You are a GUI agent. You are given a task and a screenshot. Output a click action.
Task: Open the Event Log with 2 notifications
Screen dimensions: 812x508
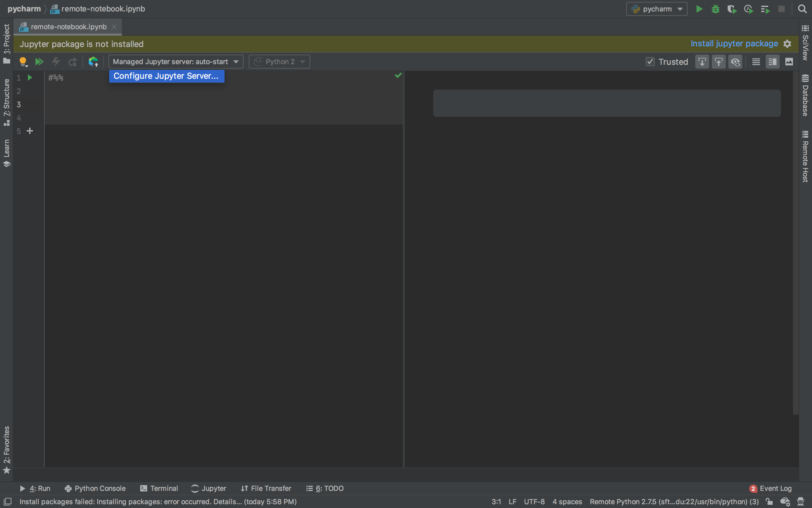770,488
